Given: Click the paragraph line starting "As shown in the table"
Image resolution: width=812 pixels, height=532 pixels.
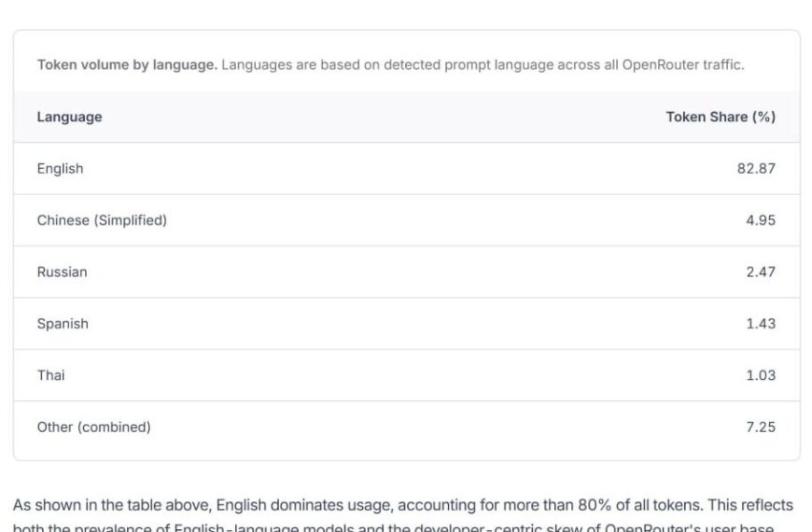Looking at the screenshot, I should 402,505.
